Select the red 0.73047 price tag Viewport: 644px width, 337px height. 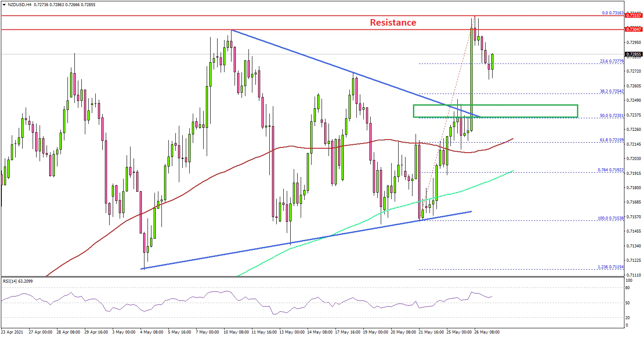(x=633, y=30)
